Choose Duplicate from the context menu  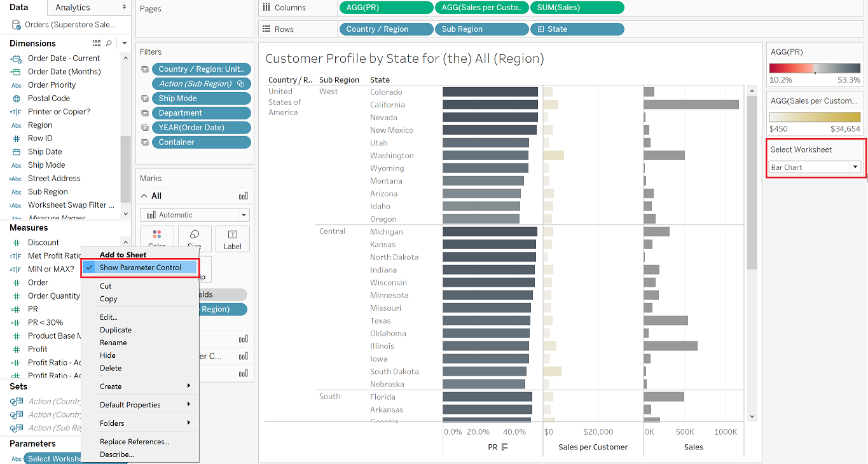[116, 330]
